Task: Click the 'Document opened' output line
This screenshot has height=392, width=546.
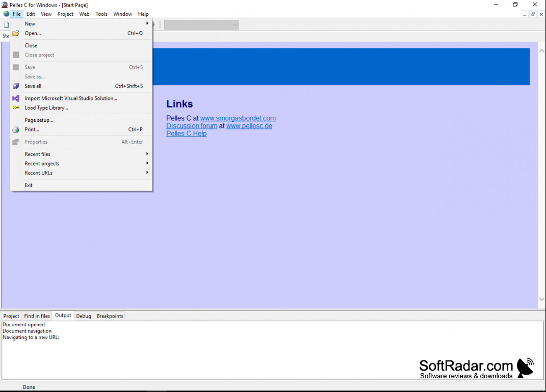Action: tap(23, 325)
